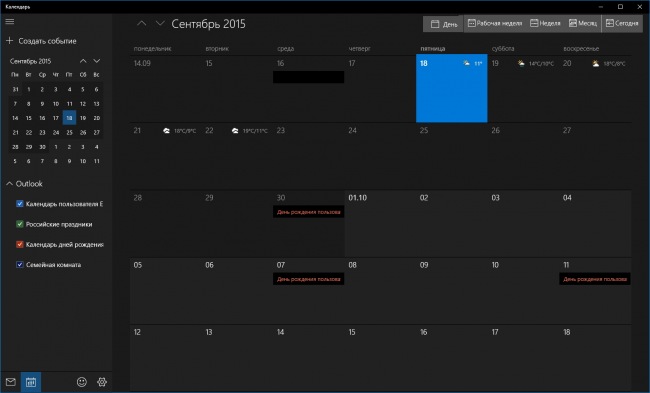Viewport: 650px width, 393px height.
Task: Toggle Российские праздники calendar checkbox
Action: pyautogui.click(x=19, y=224)
